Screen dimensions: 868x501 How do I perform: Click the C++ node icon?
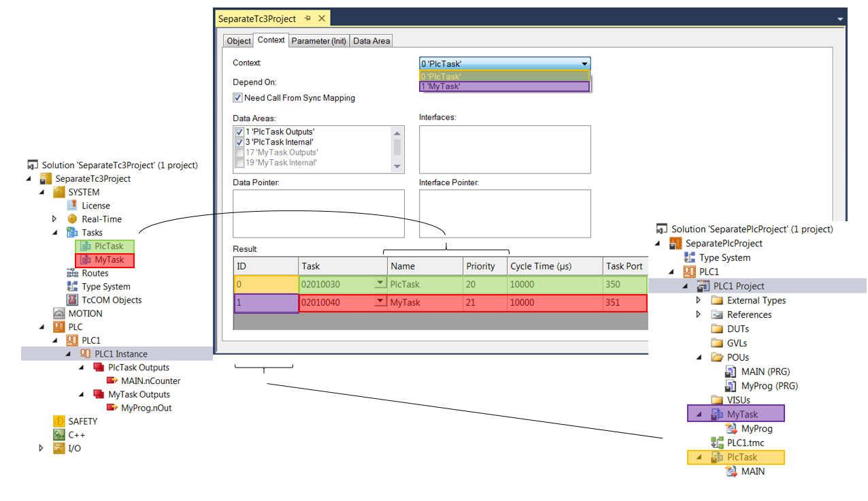pos(59,435)
